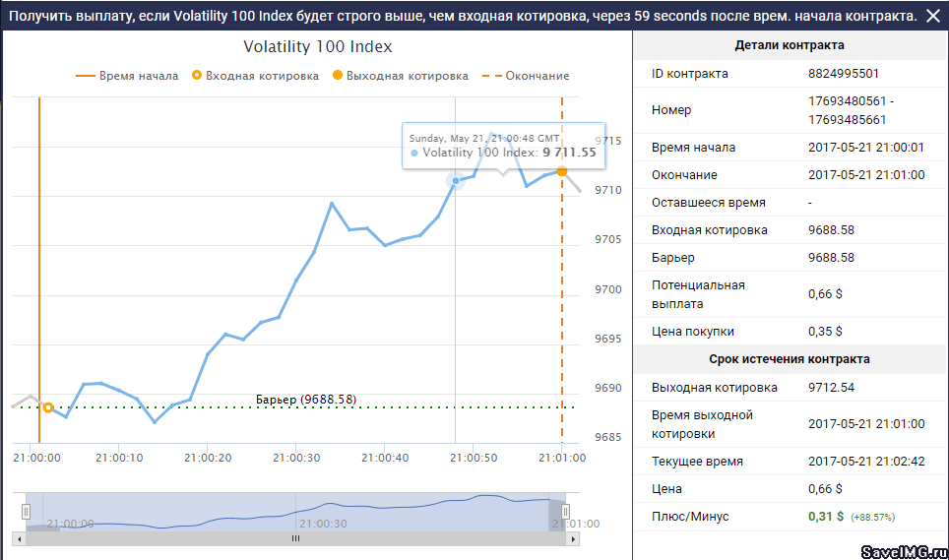Close the contract details dialog
The height and width of the screenshot is (560, 949).
point(932,16)
